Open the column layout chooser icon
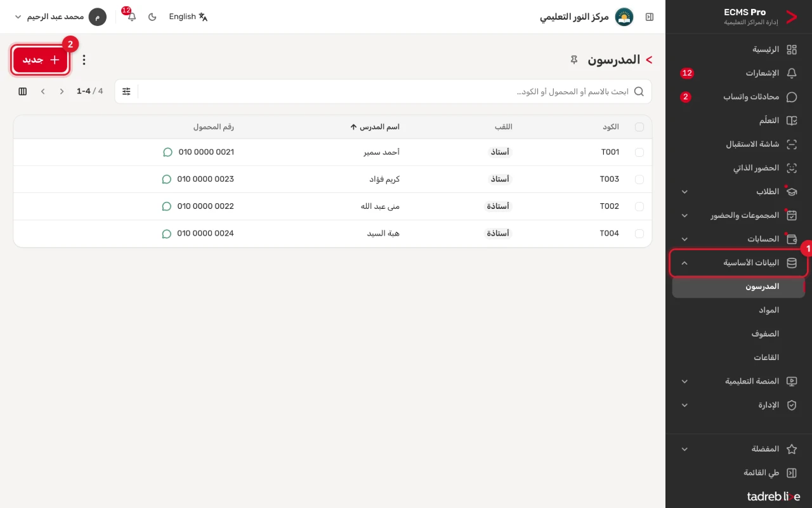 click(23, 91)
